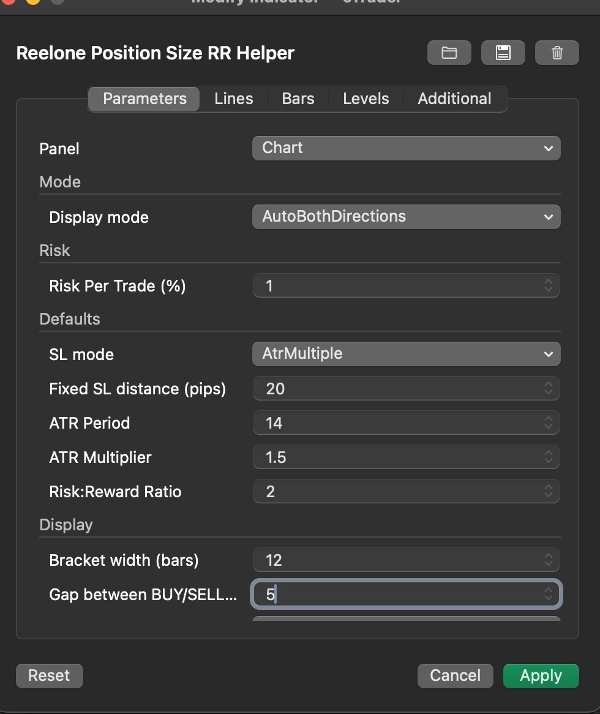Click the delete preset trash icon
Image resolution: width=600 pixels, height=714 pixels.
coord(557,53)
